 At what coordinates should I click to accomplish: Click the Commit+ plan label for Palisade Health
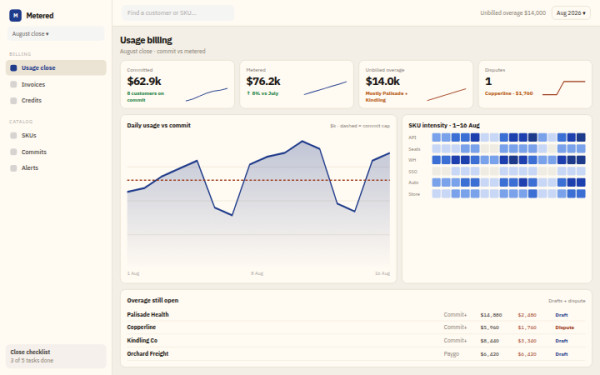click(455, 315)
